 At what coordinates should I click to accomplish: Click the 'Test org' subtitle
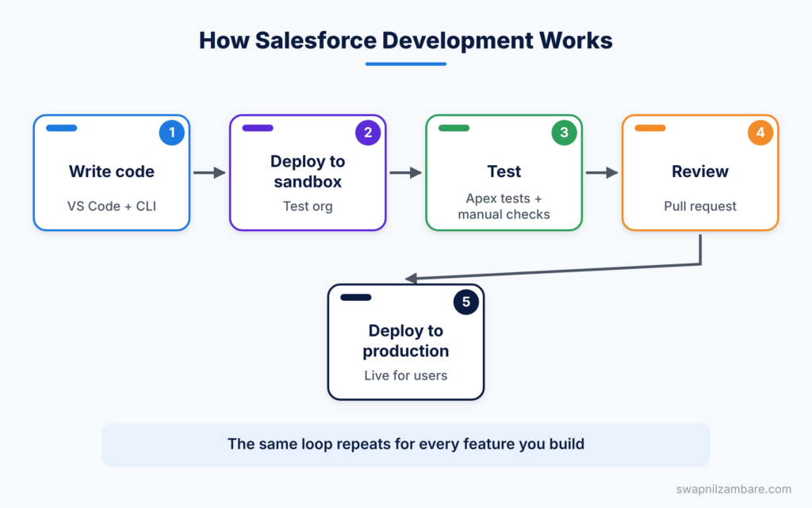(x=308, y=206)
